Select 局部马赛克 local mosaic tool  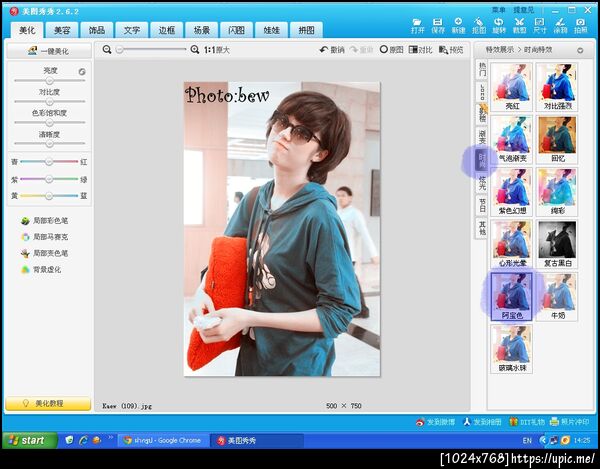coord(45,237)
